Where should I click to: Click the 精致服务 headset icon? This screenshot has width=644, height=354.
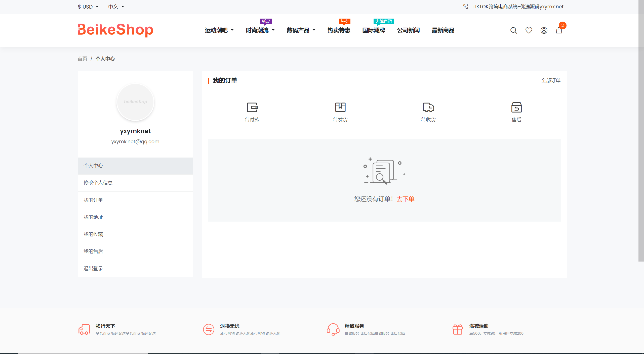point(333,329)
